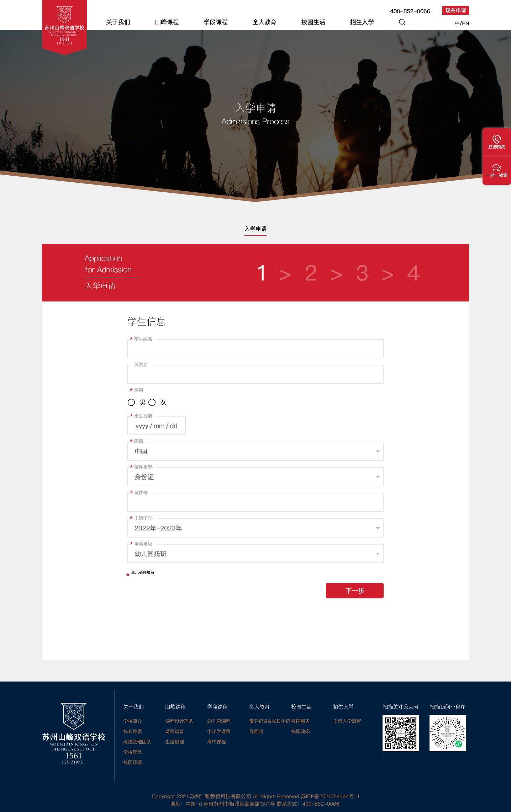Click the search magnifier icon in header
The height and width of the screenshot is (812, 511).
tap(402, 22)
